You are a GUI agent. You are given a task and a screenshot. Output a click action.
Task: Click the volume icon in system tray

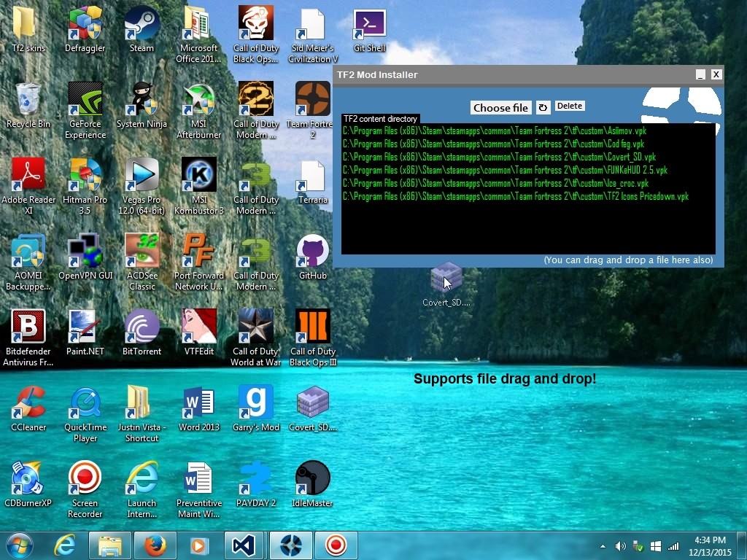(620, 546)
